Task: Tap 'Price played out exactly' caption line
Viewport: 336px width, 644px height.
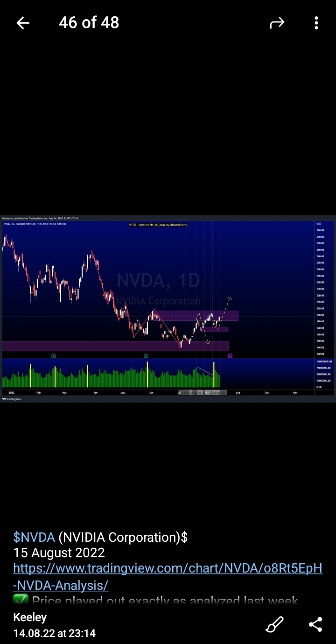Action: pyautogui.click(x=156, y=601)
